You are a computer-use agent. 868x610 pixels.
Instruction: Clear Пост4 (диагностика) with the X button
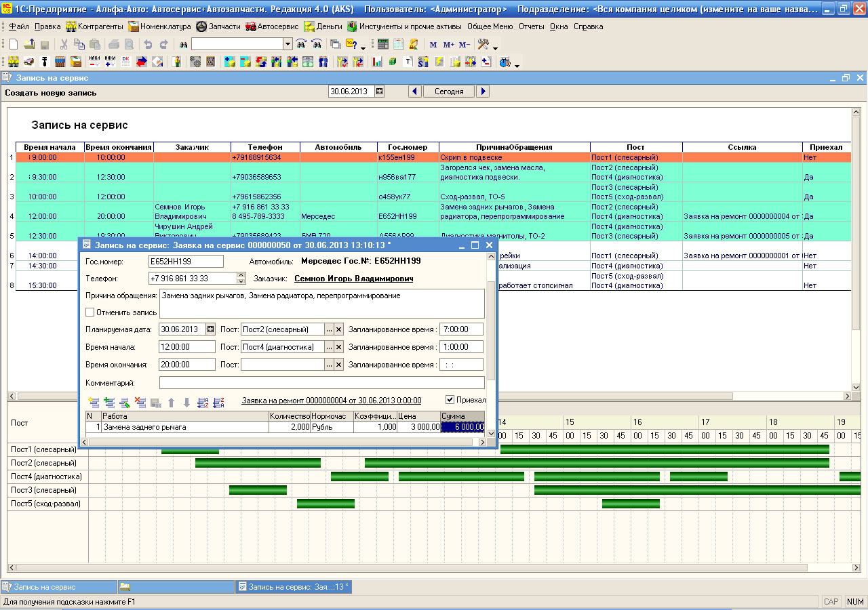click(338, 347)
